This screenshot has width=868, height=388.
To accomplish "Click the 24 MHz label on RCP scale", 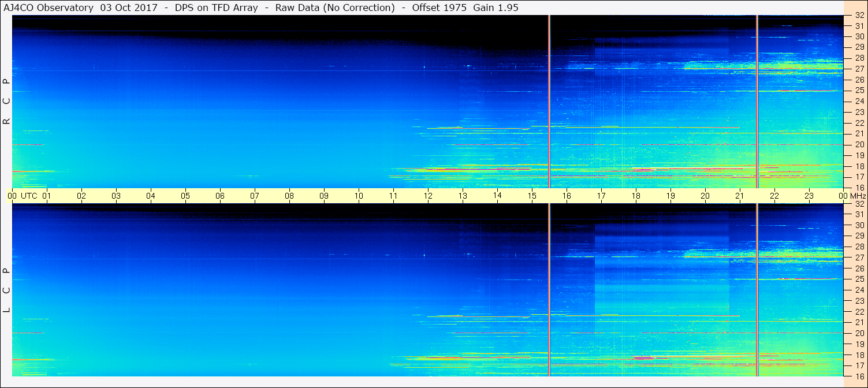I will (x=859, y=102).
